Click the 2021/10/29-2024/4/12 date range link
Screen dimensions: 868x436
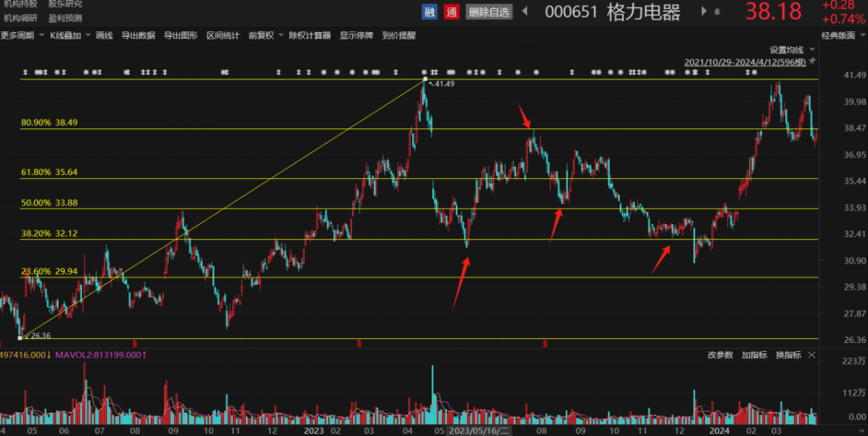click(745, 62)
